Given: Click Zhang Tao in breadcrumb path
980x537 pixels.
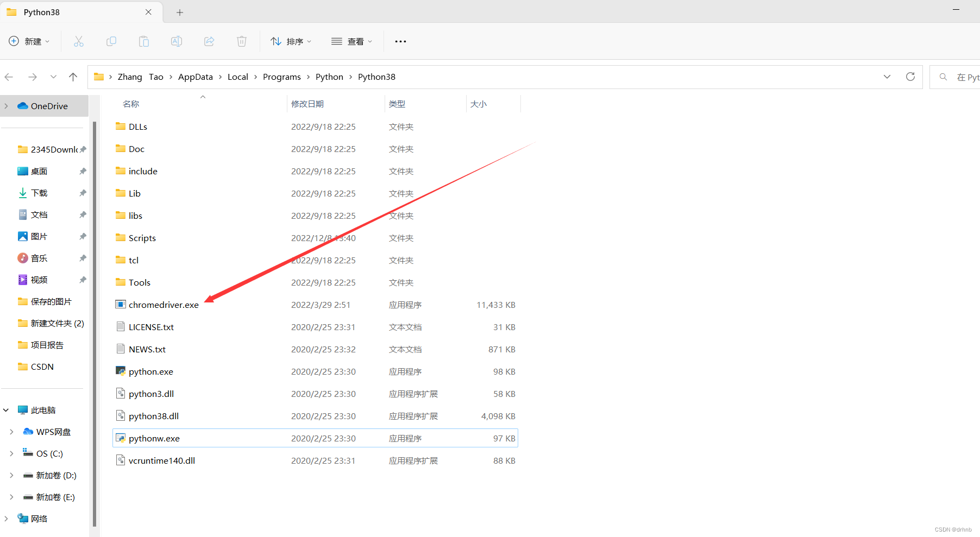Looking at the screenshot, I should (141, 77).
